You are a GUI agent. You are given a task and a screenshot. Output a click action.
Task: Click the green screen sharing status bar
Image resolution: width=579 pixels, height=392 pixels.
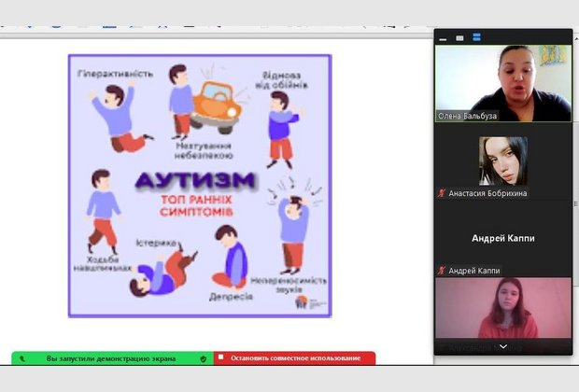tap(112, 358)
